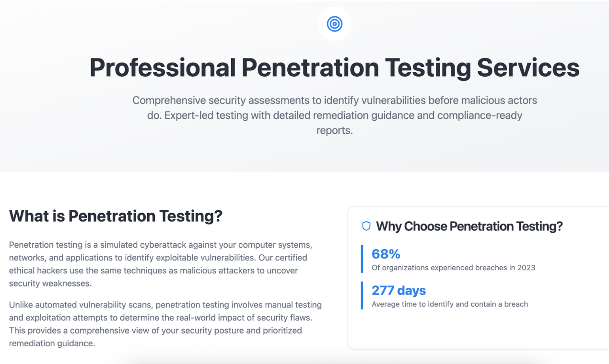Click the Comprehensive security assessments subtitle text
The image size is (609, 364).
[334, 115]
